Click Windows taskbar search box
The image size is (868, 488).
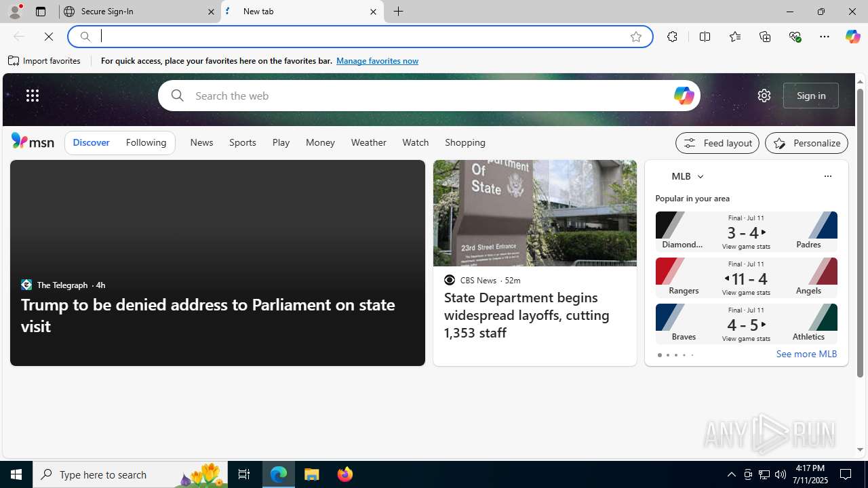(130, 474)
